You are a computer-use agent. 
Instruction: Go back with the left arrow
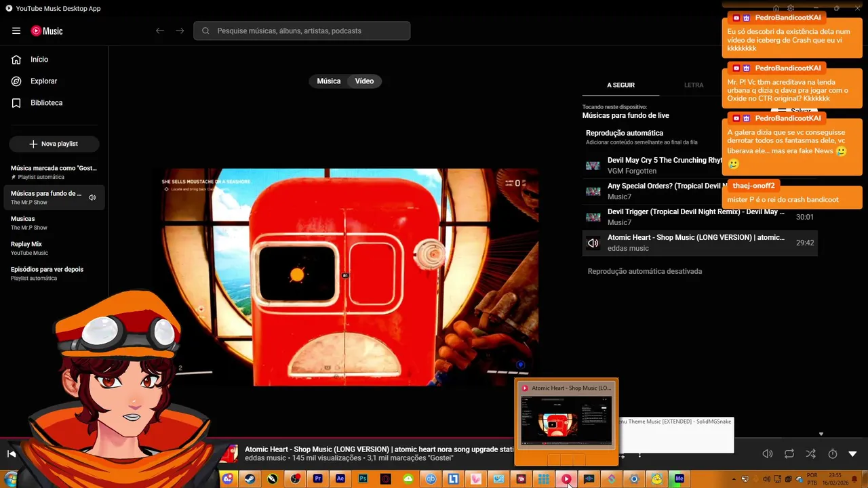160,30
